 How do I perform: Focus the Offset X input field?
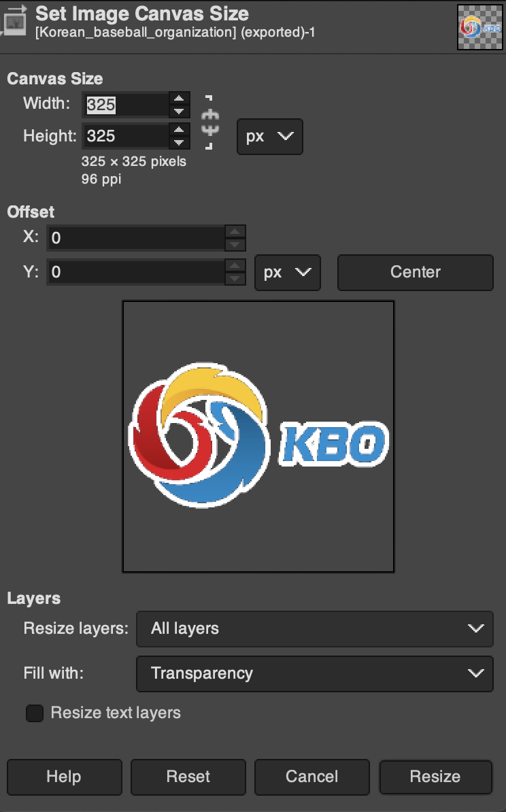pyautogui.click(x=136, y=238)
